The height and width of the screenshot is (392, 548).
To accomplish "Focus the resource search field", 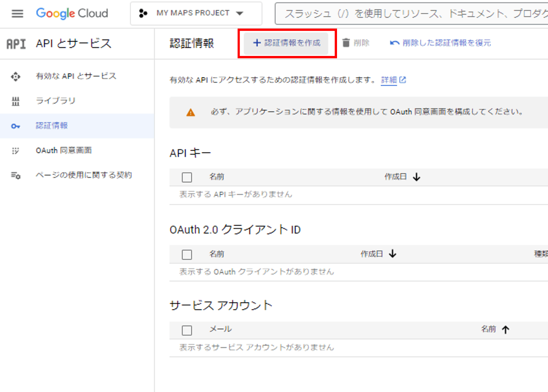I will [412, 14].
